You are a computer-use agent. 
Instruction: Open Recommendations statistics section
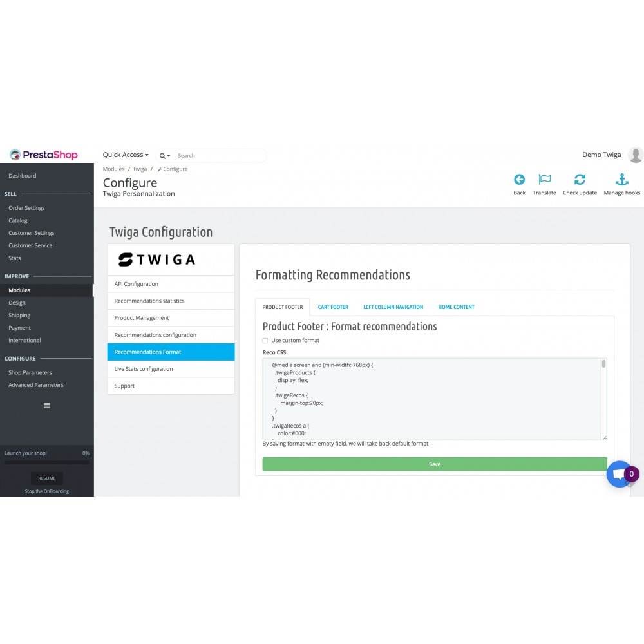[171, 301]
